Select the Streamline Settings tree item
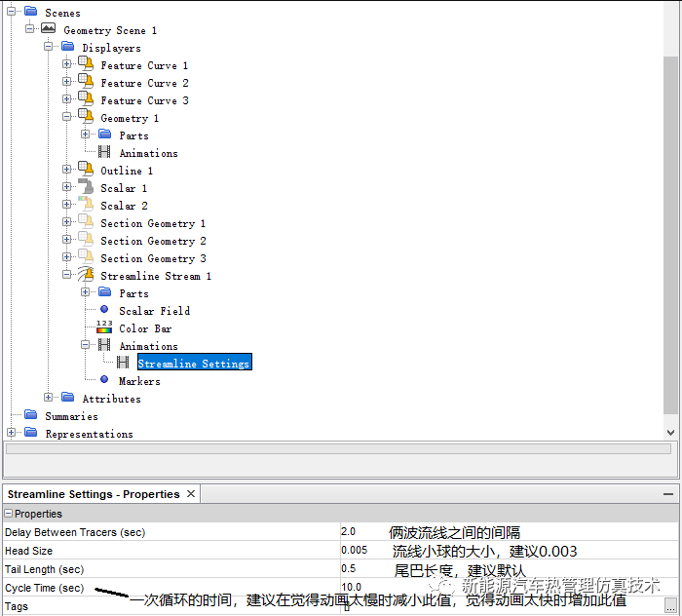The image size is (682, 616). 195,362
